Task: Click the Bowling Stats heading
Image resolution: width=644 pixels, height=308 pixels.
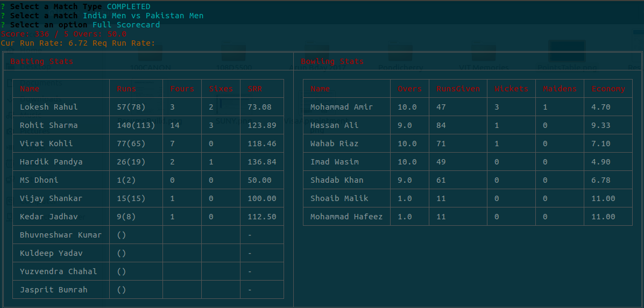Action: 332,61
